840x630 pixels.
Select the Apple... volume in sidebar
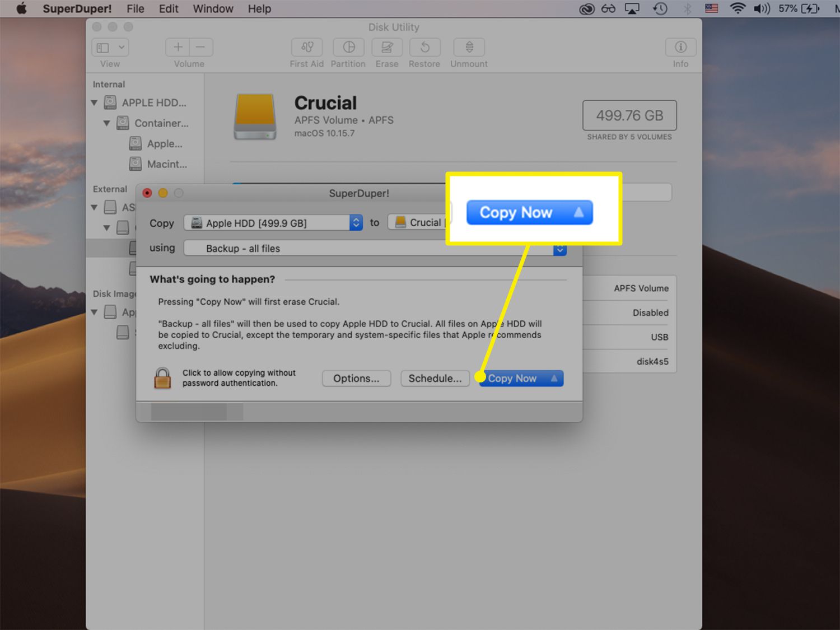[165, 144]
